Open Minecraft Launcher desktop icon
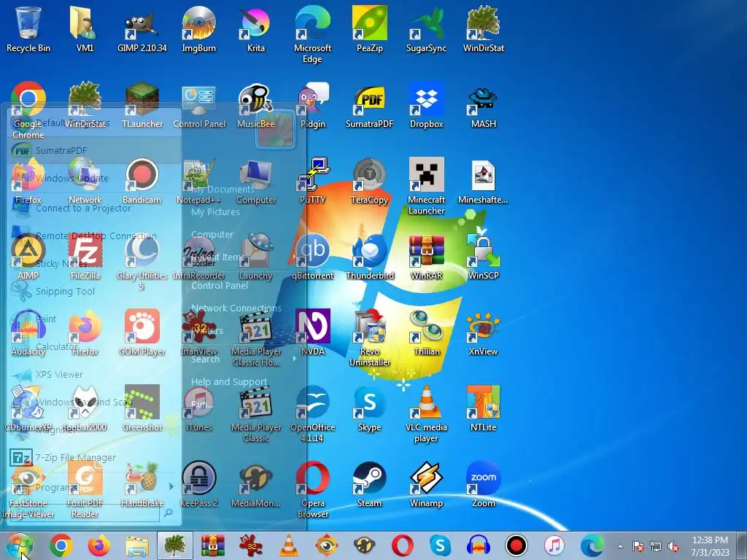This screenshot has height=560, width=747. click(426, 186)
